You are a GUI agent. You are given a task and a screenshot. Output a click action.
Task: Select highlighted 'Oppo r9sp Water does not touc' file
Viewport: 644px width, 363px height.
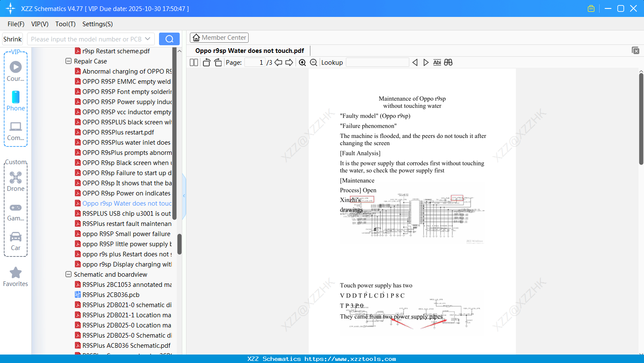click(x=123, y=203)
